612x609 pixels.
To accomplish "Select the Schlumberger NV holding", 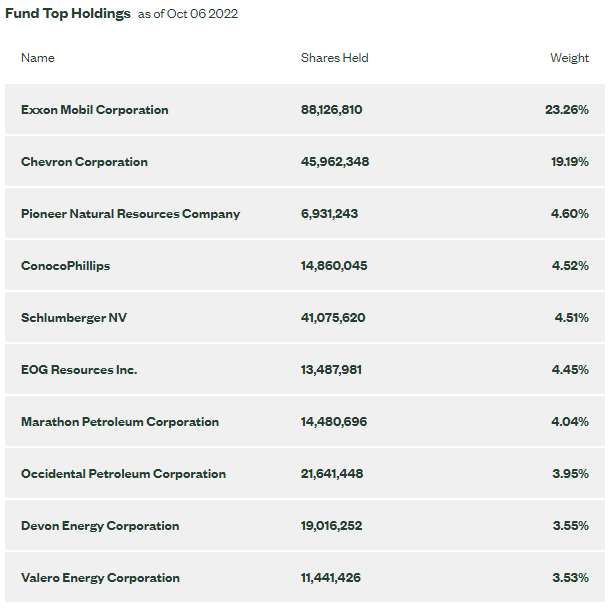I will [x=74, y=318].
